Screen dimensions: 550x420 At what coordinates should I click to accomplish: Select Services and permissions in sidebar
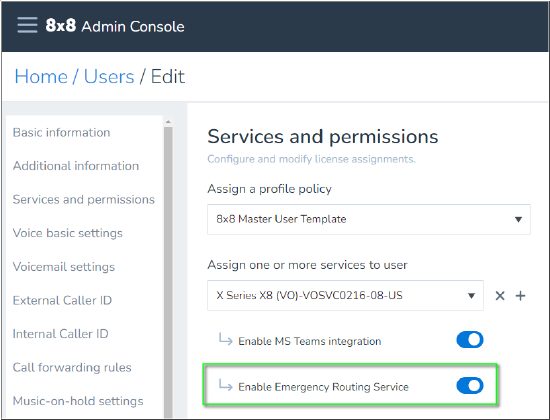(83, 199)
